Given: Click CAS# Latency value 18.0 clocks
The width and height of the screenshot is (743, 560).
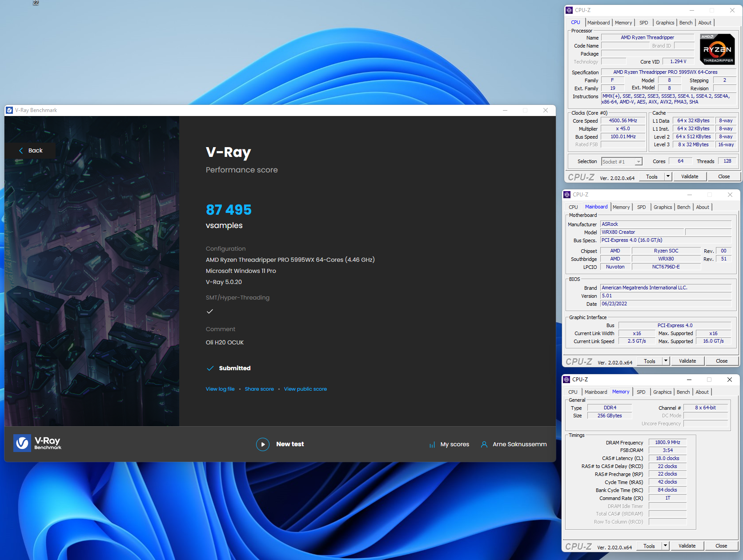Looking at the screenshot, I should (667, 459).
